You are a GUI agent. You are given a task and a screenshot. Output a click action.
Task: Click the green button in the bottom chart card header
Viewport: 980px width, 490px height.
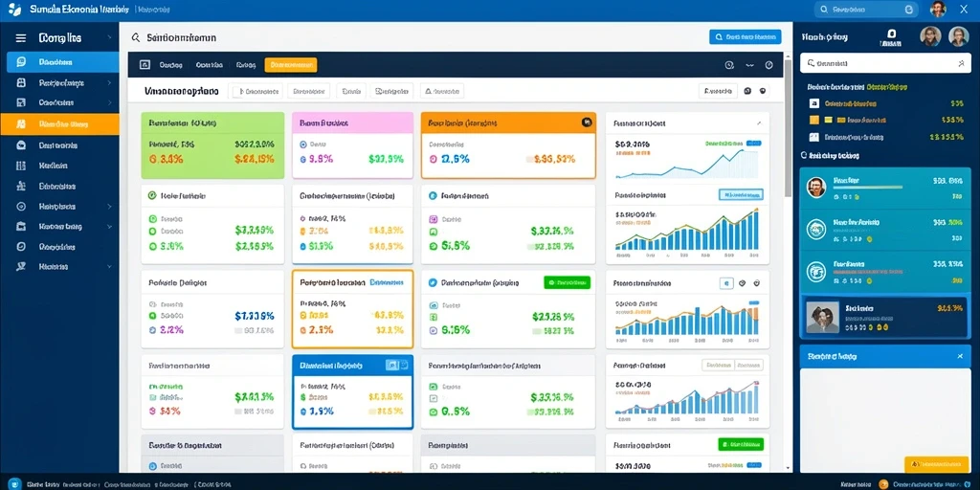coord(742,444)
